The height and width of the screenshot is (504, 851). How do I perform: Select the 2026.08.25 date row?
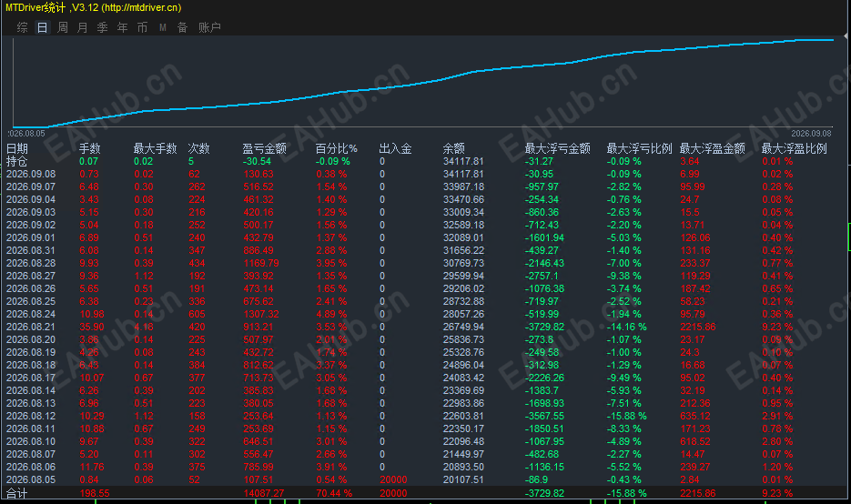pos(423,302)
